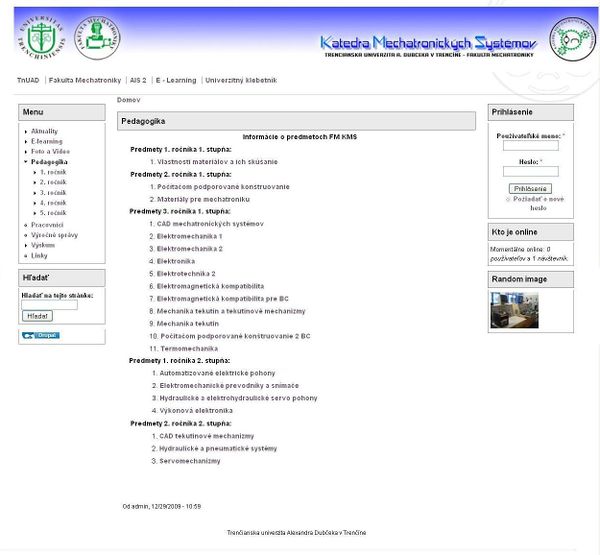Open Pracovníci menu item

(47, 225)
